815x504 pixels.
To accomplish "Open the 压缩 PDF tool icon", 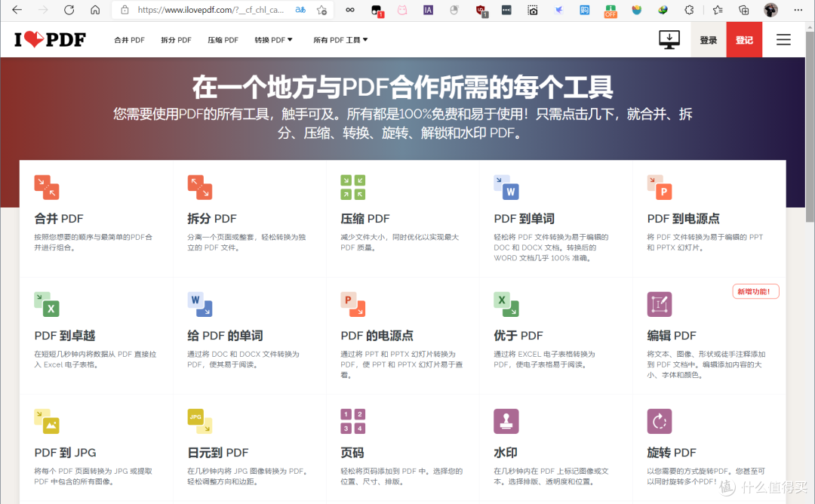I will [x=353, y=188].
